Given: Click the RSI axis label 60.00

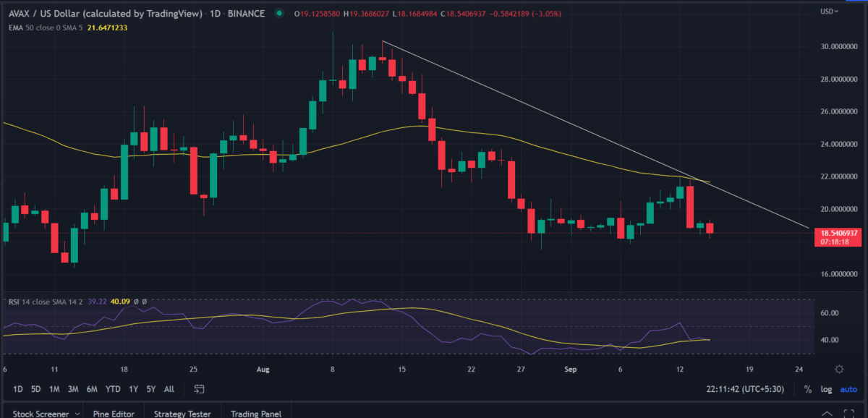Looking at the screenshot, I should (x=829, y=313).
